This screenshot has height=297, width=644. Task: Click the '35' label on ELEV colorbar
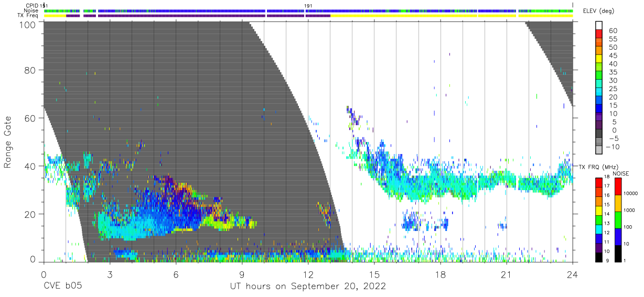613,72
